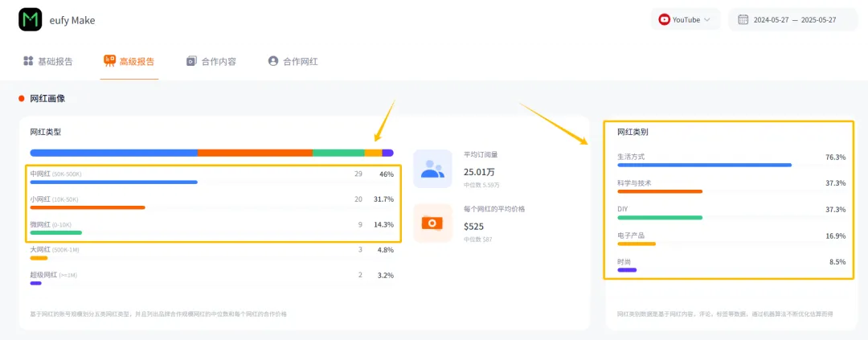
Task: Open the 合作网红 tab
Action: (x=293, y=61)
